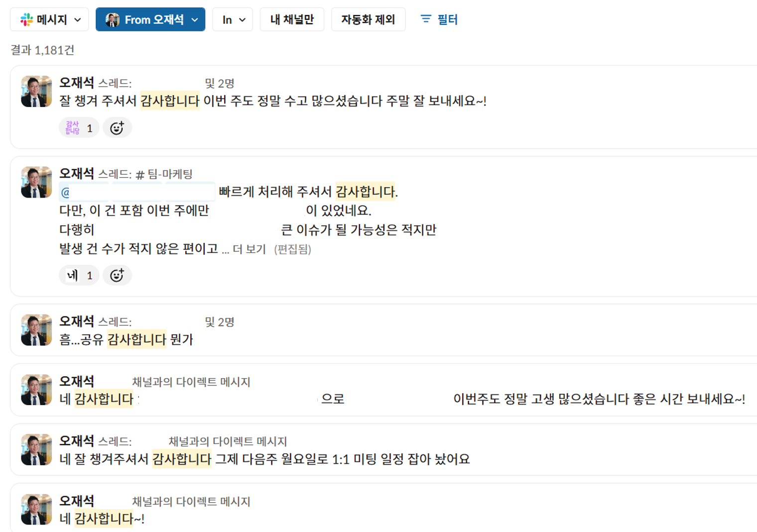Click the 네 reaction on second message
Viewport: 757px width, 532px height.
(79, 275)
